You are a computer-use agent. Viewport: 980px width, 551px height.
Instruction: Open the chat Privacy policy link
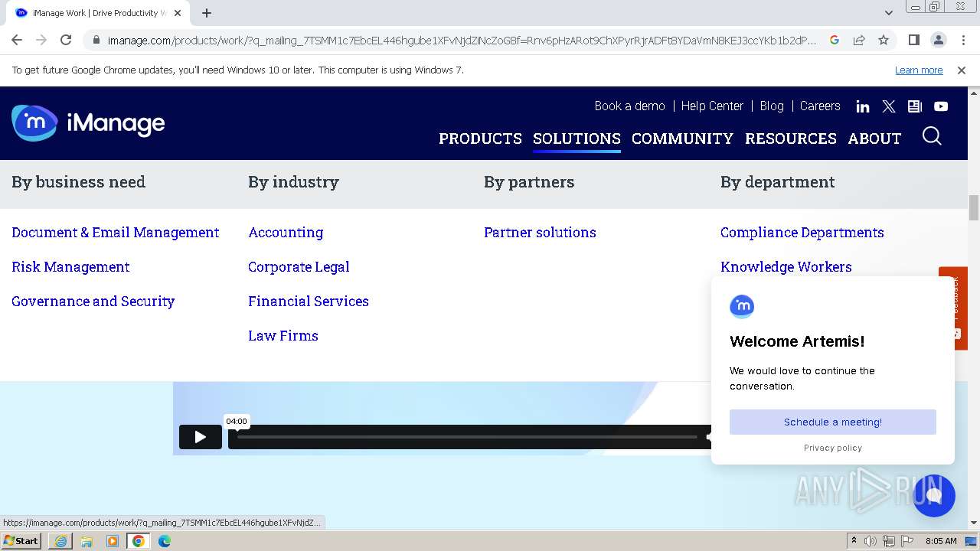833,448
